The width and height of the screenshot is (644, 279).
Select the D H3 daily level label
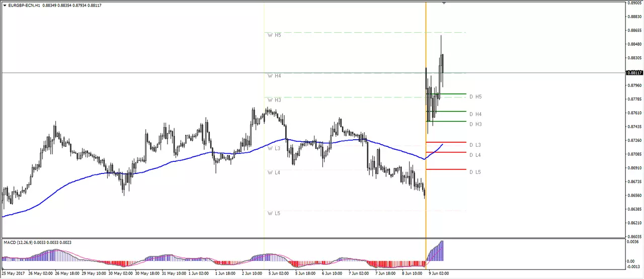point(475,124)
